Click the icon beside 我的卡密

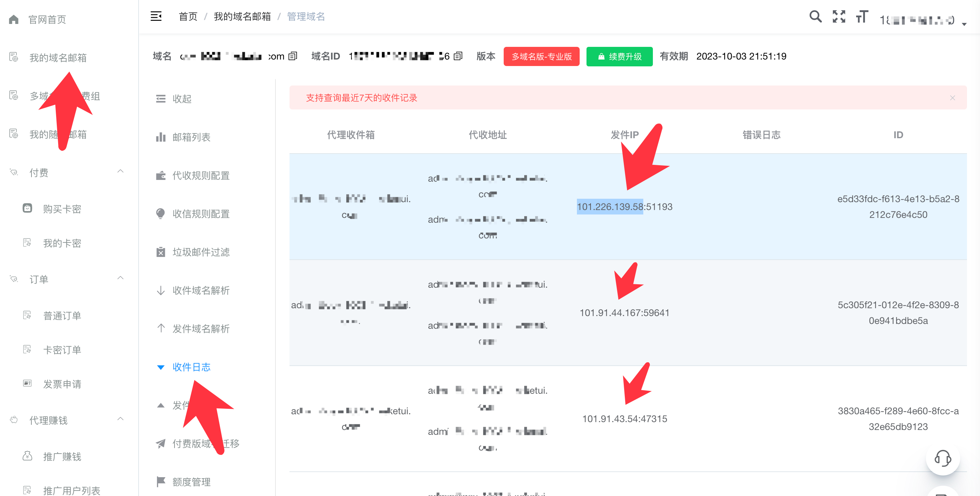[27, 243]
